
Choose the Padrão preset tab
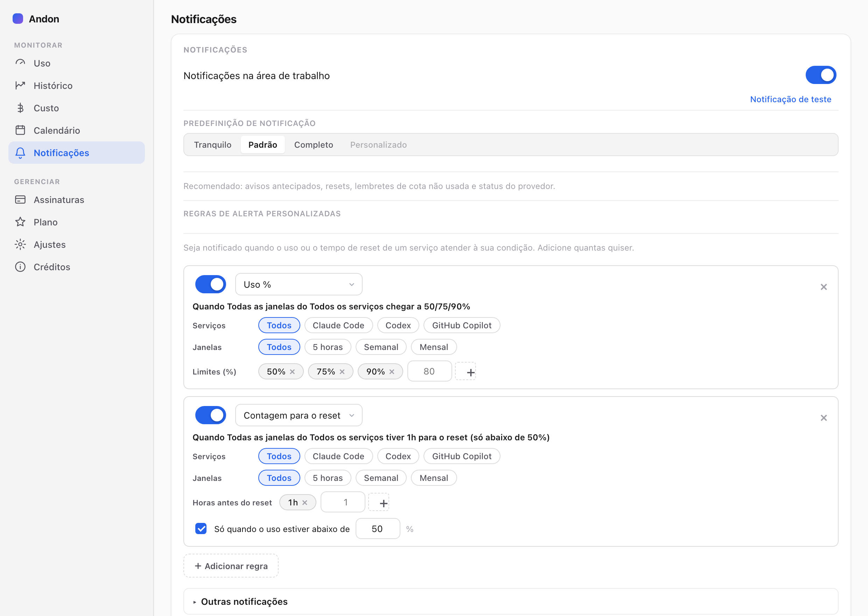(x=262, y=145)
